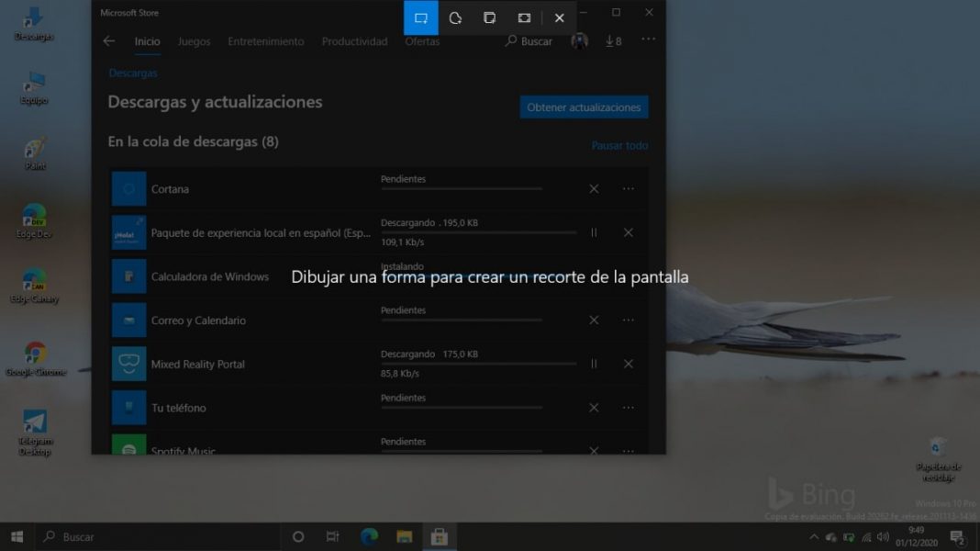Click the Obtener actualizaciones button
Screen dimensions: 980x551
point(584,107)
